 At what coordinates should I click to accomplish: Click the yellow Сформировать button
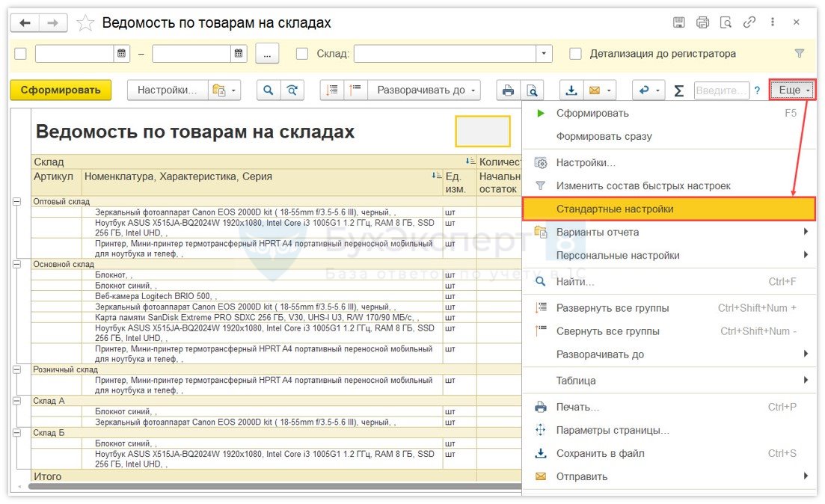click(x=61, y=90)
